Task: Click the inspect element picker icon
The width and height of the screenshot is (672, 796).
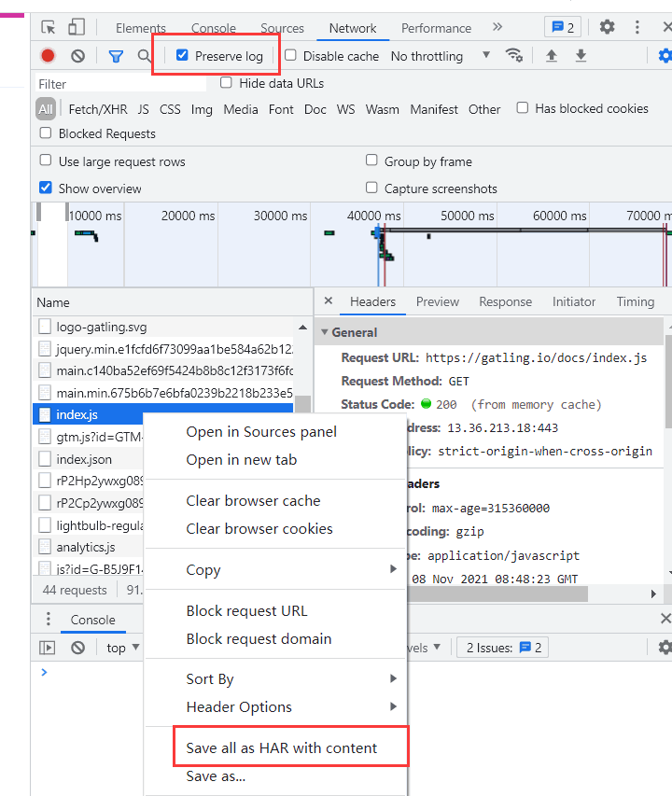Action: pos(49,27)
